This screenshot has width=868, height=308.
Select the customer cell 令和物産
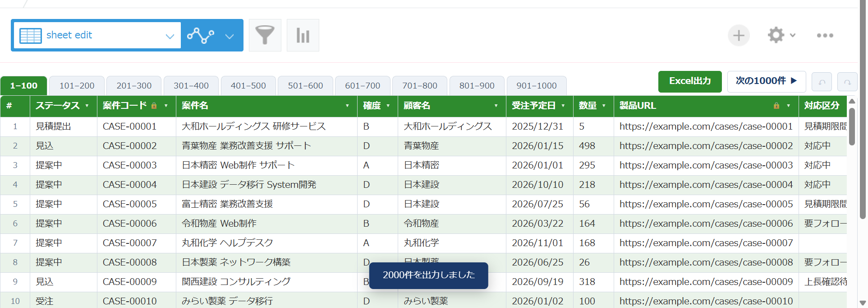point(452,224)
